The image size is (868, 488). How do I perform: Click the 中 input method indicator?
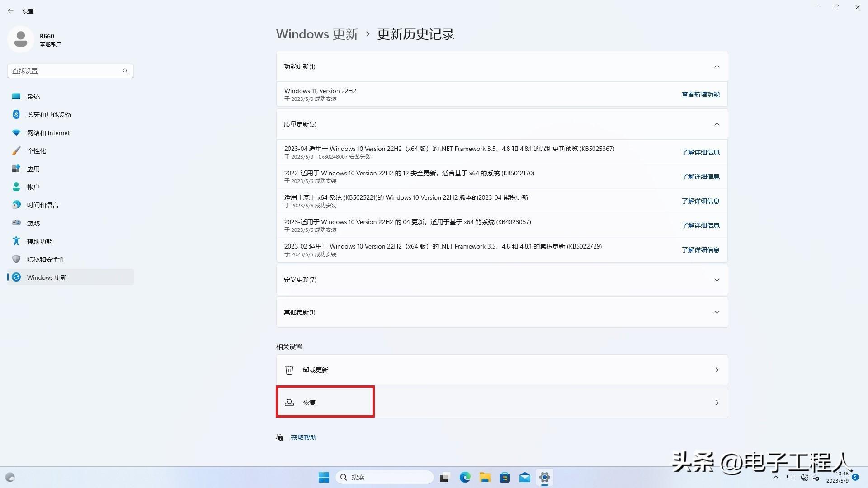point(790,477)
